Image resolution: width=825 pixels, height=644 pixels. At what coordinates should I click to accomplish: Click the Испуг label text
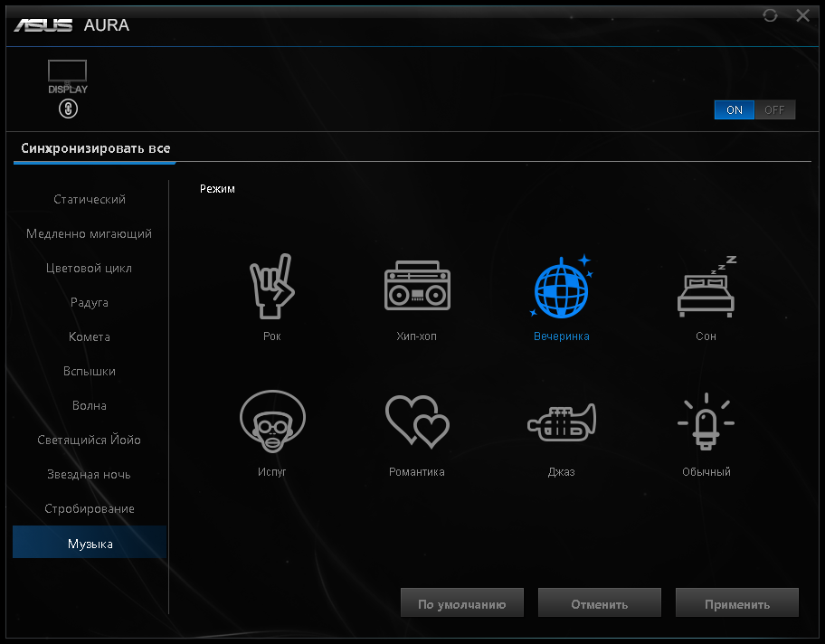(272, 472)
